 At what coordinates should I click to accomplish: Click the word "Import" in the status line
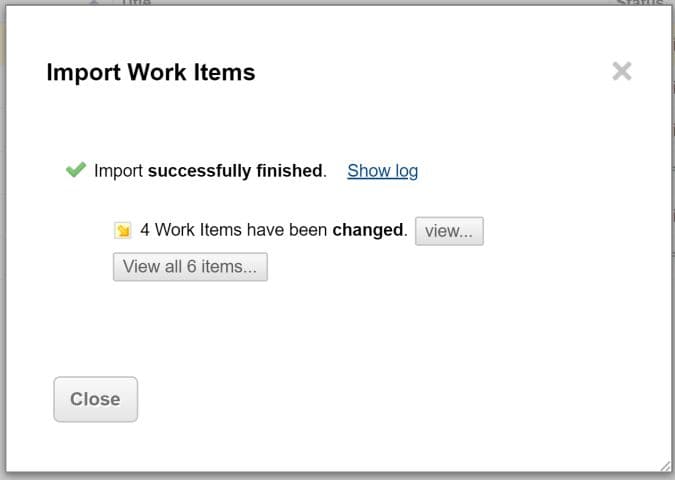119,171
